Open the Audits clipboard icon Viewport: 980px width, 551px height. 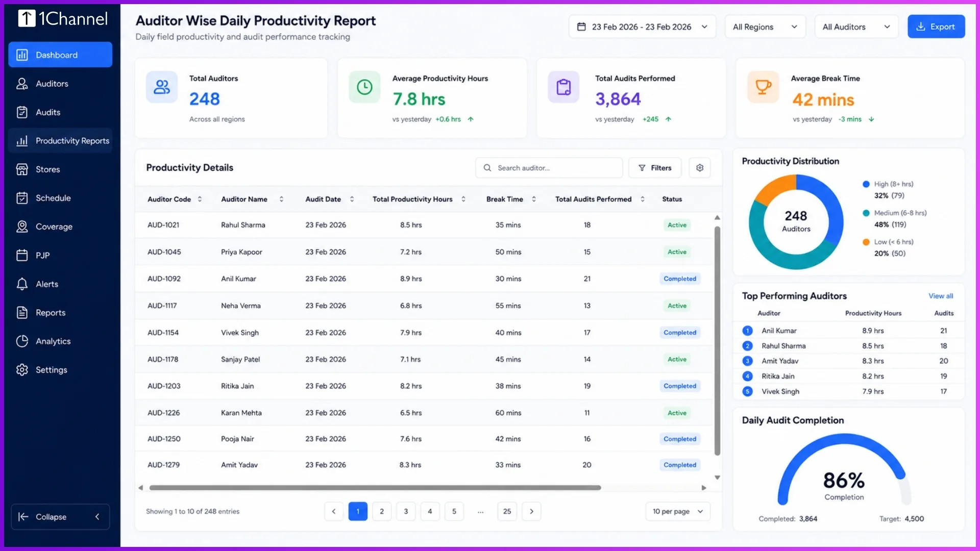(x=22, y=112)
